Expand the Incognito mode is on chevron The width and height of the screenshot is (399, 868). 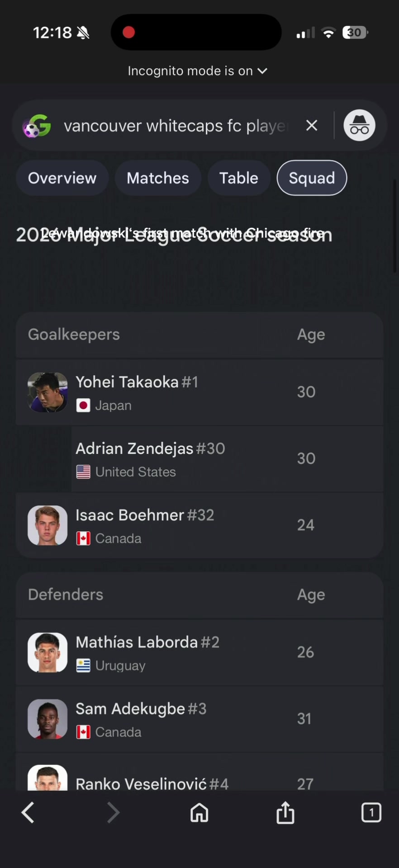262,71
